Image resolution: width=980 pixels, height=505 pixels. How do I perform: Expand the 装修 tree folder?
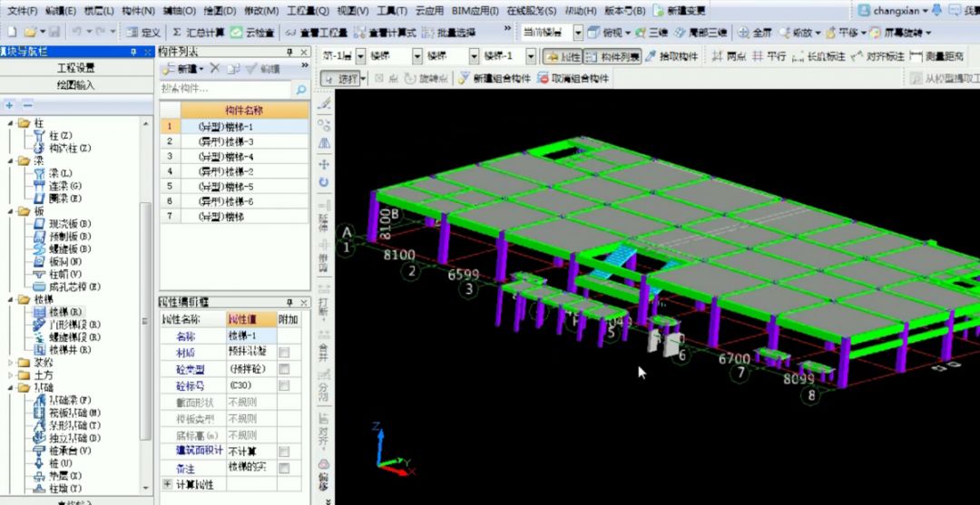(10, 362)
